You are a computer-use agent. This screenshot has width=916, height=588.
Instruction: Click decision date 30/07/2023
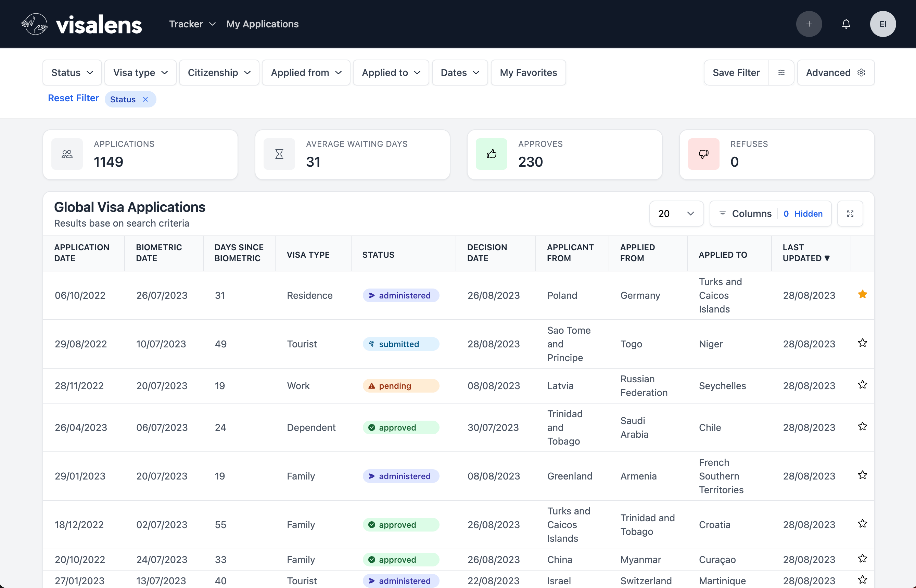[x=493, y=427]
